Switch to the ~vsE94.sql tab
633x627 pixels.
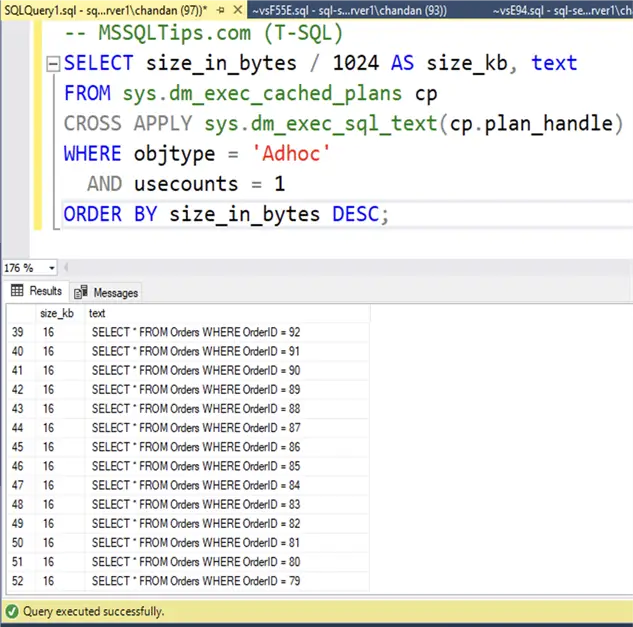point(562,10)
